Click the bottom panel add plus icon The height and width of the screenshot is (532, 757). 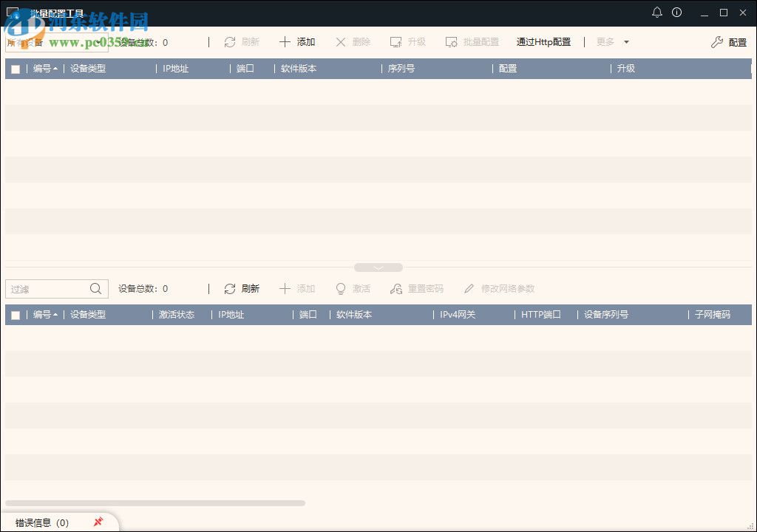pyautogui.click(x=285, y=289)
